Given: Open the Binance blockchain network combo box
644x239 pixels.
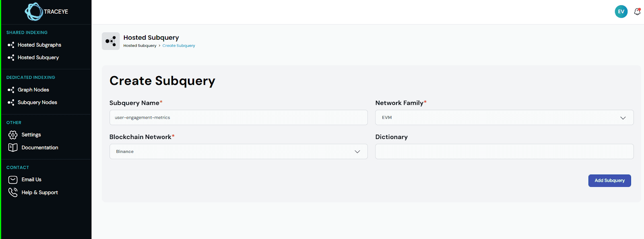Looking at the screenshot, I should pos(239,152).
